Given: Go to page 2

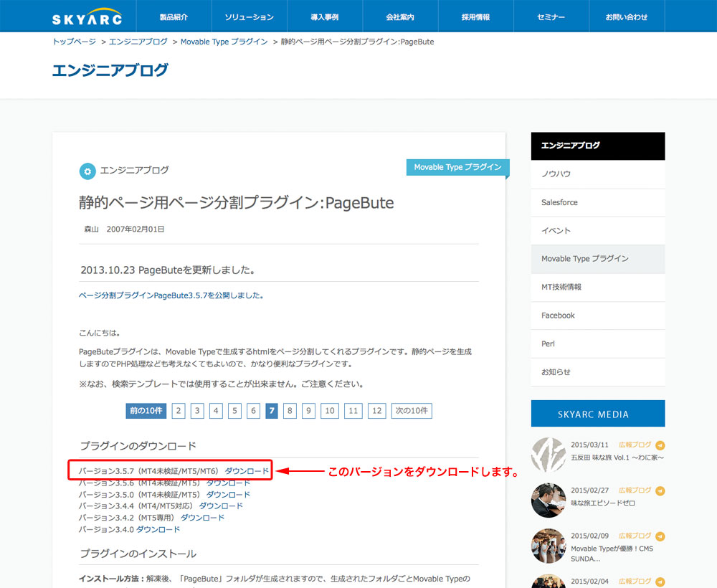Looking at the screenshot, I should point(179,411).
